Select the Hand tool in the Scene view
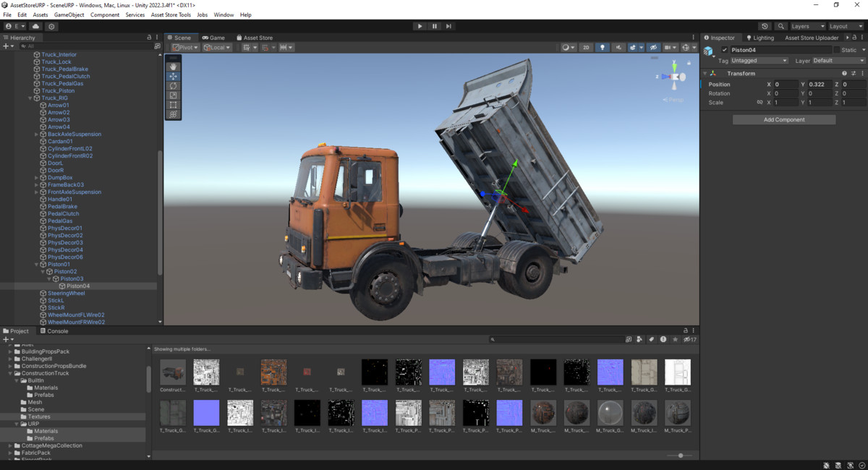This screenshot has height=470, width=868. (x=173, y=67)
